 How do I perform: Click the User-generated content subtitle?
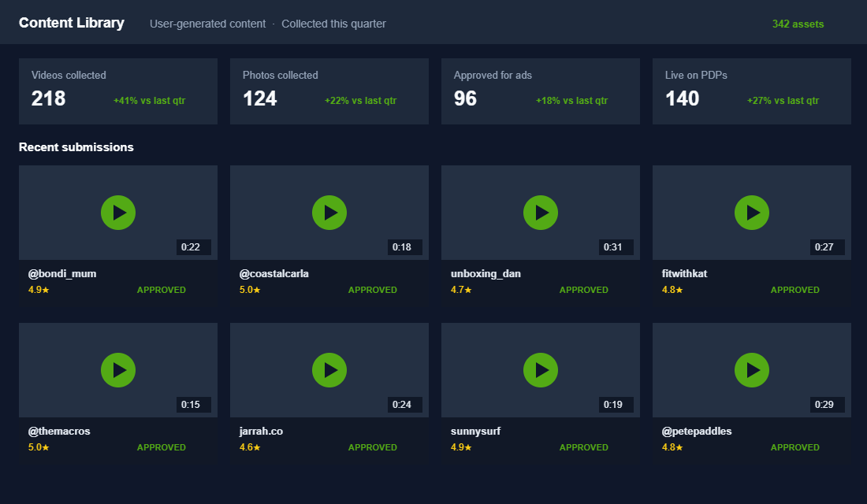[207, 24]
